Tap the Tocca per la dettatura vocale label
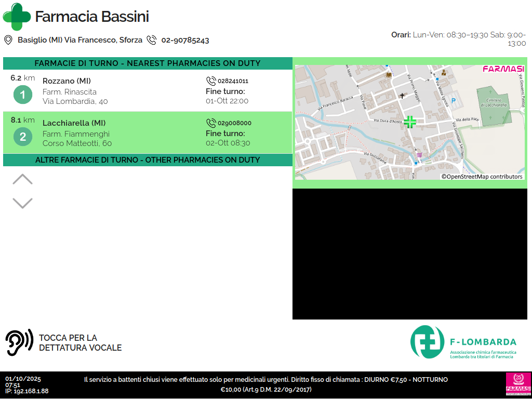Image resolution: width=532 pixels, height=399 pixels. click(x=80, y=343)
